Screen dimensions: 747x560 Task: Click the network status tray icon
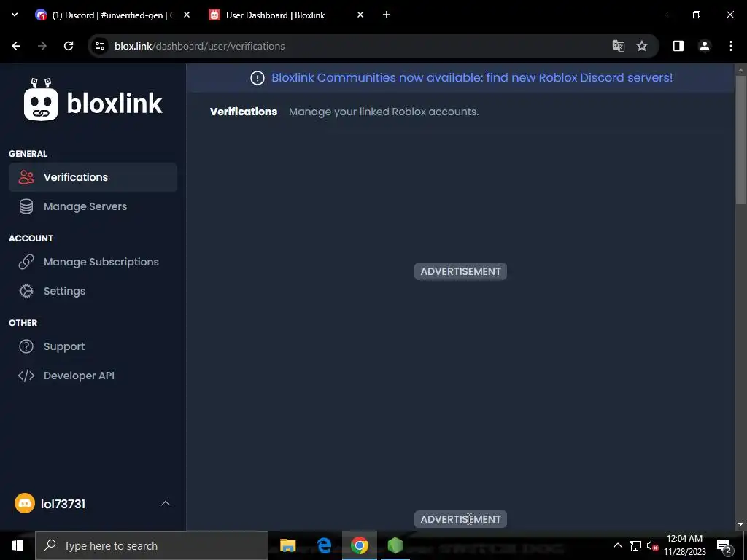(x=635, y=545)
